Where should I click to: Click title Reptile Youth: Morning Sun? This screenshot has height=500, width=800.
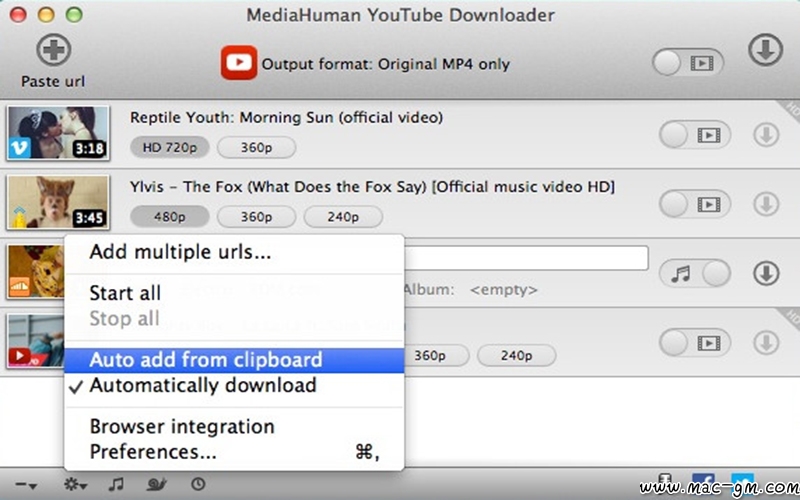coord(286,118)
